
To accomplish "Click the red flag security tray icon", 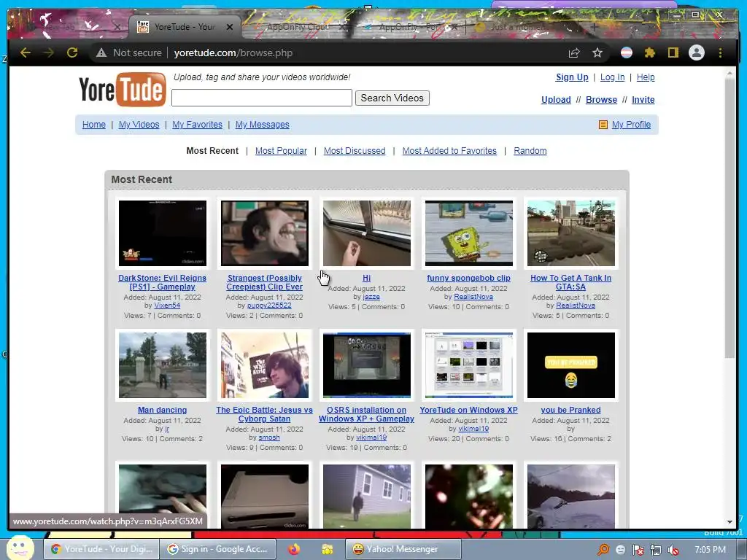I will [x=638, y=550].
